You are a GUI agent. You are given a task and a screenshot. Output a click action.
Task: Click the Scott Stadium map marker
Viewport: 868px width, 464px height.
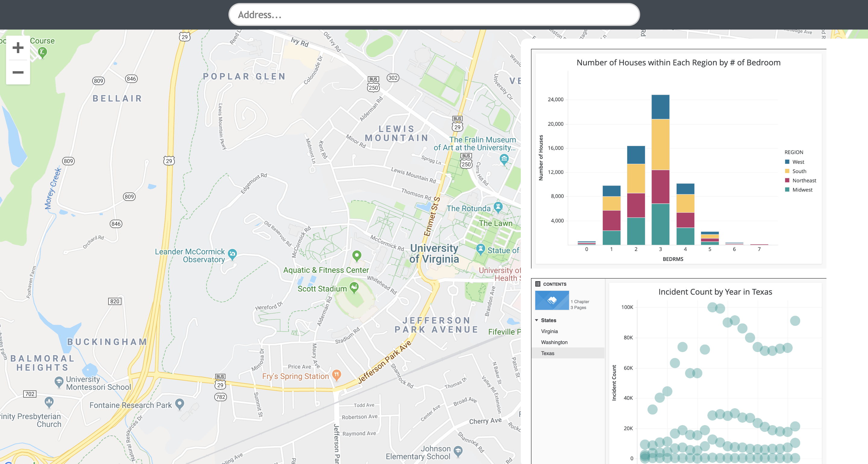coord(354,287)
